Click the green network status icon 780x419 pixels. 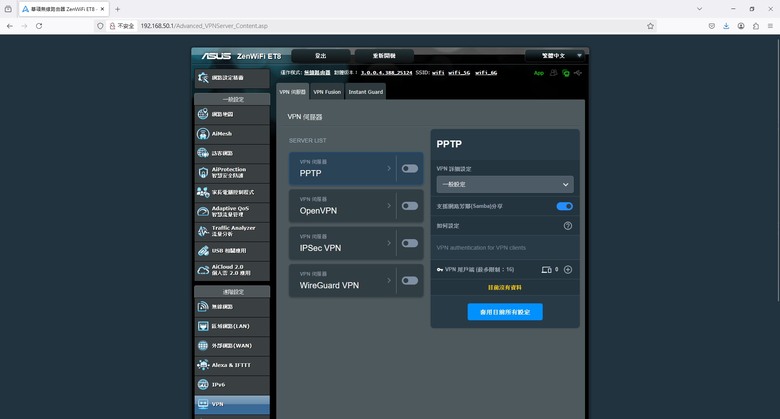[566, 73]
